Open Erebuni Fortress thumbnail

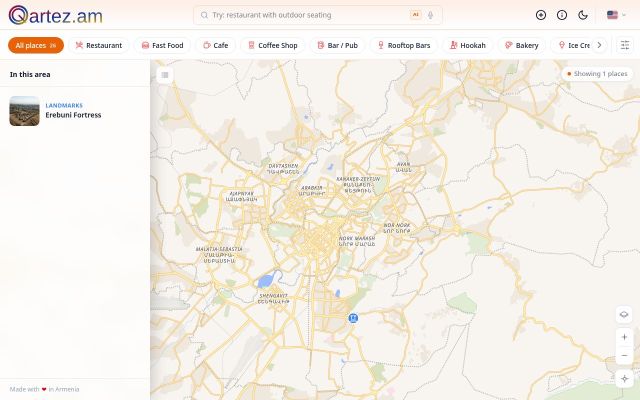24,111
